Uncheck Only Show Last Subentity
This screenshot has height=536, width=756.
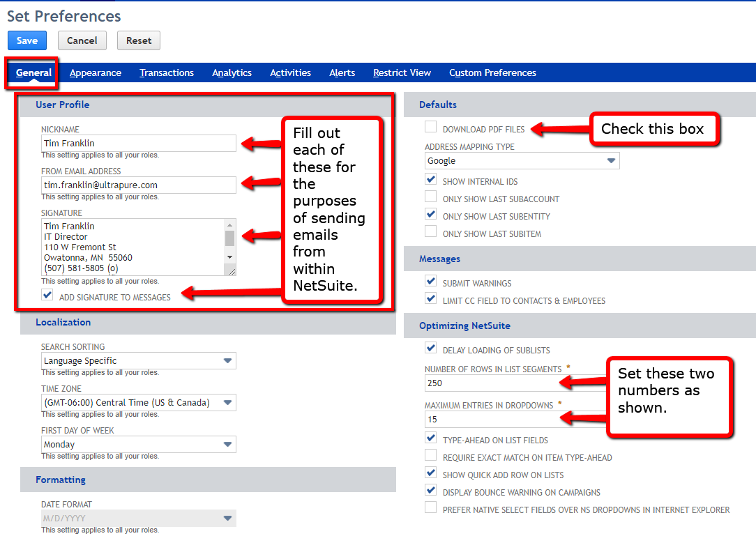click(430, 214)
